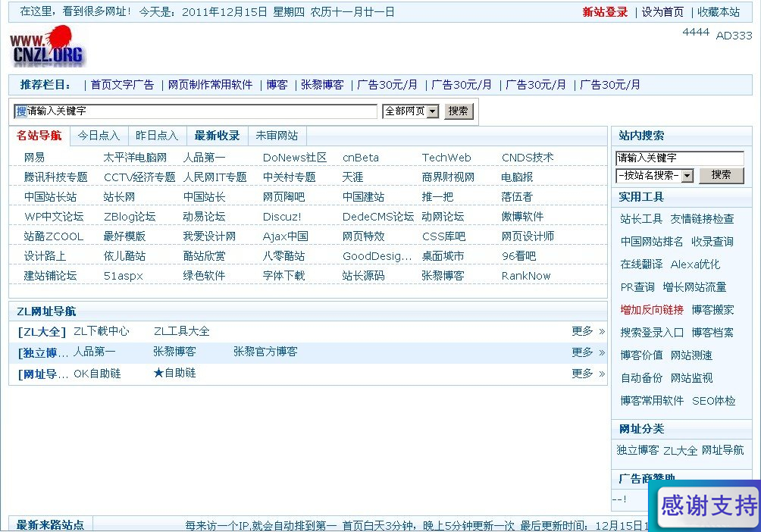Open 腾讯科技专题
Image resolution: width=761 pixels, height=532 pixels.
point(56,177)
